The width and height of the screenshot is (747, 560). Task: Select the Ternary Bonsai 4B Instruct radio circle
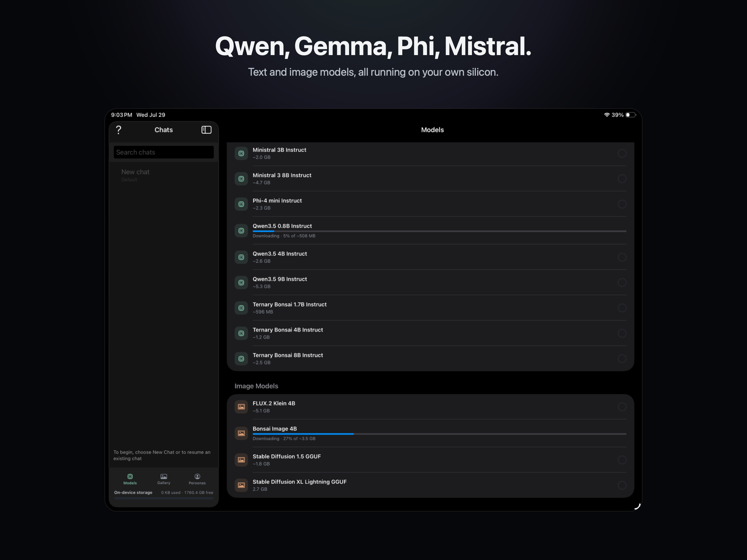click(622, 333)
